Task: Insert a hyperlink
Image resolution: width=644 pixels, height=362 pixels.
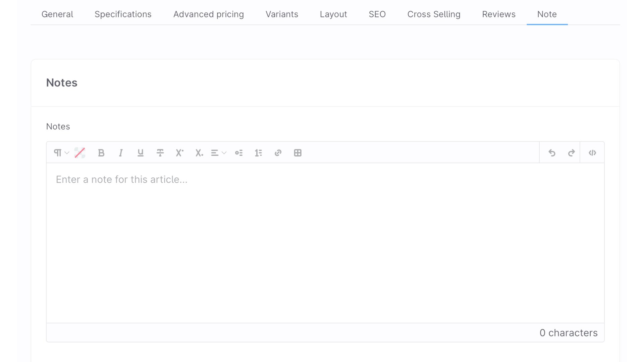Action: point(278,153)
